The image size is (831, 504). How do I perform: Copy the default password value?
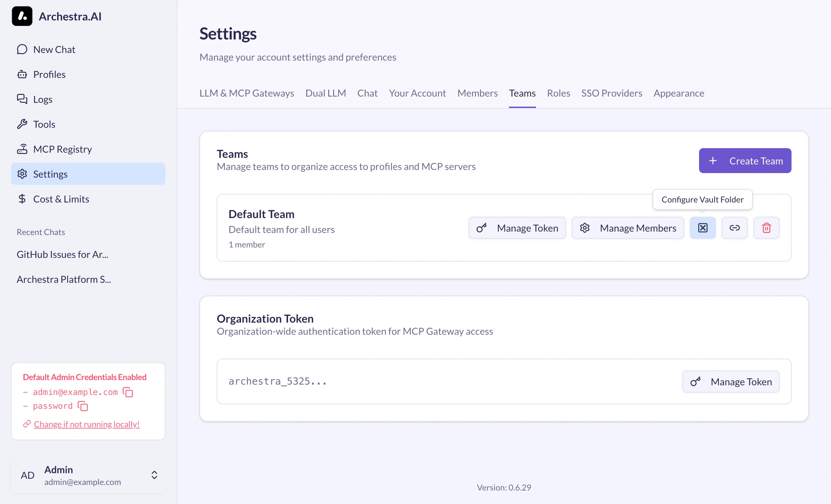(x=83, y=406)
